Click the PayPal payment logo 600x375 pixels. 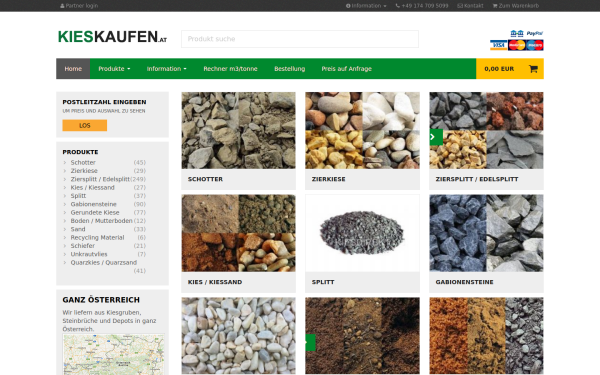(x=535, y=34)
